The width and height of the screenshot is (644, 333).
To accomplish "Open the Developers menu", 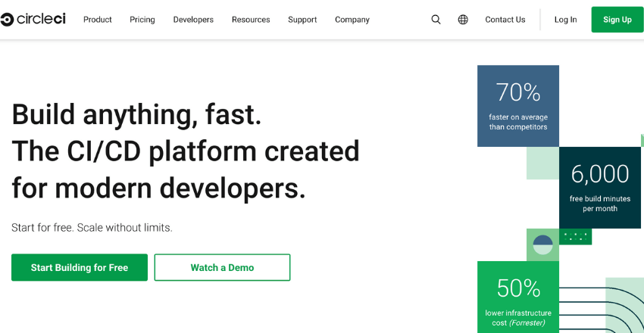I will coord(193,20).
